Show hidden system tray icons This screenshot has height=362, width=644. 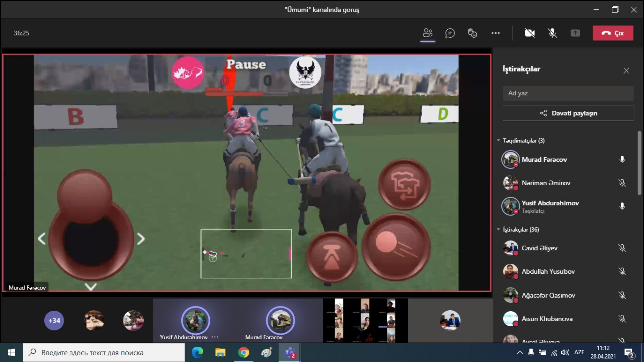[x=520, y=352]
